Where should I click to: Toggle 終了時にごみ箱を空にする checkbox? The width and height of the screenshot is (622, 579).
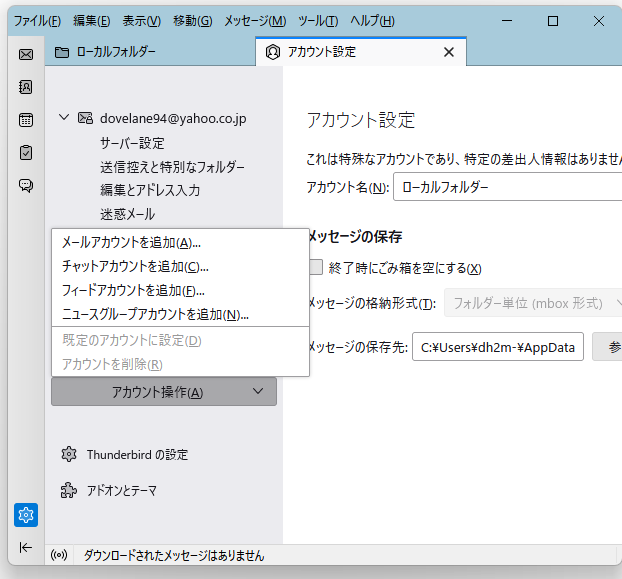click(x=316, y=267)
